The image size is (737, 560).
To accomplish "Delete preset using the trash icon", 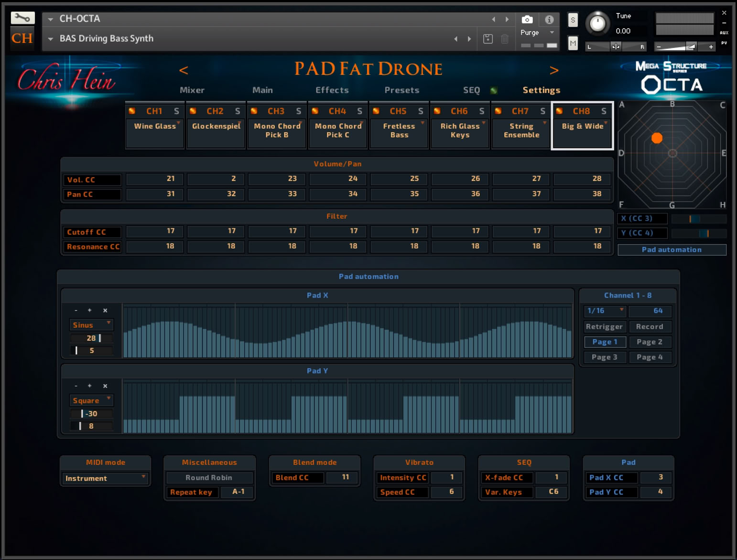I will 505,39.
